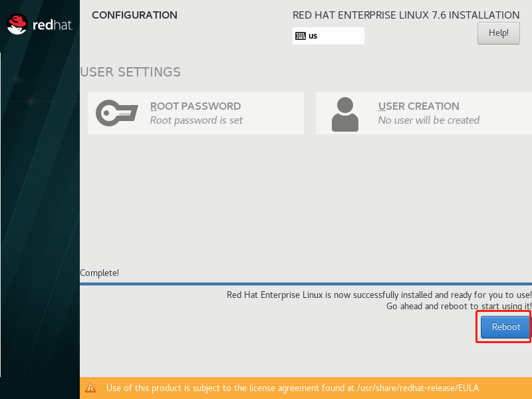Image resolution: width=532 pixels, height=399 pixels.
Task: Click the EULA license warning message
Action: point(293,388)
